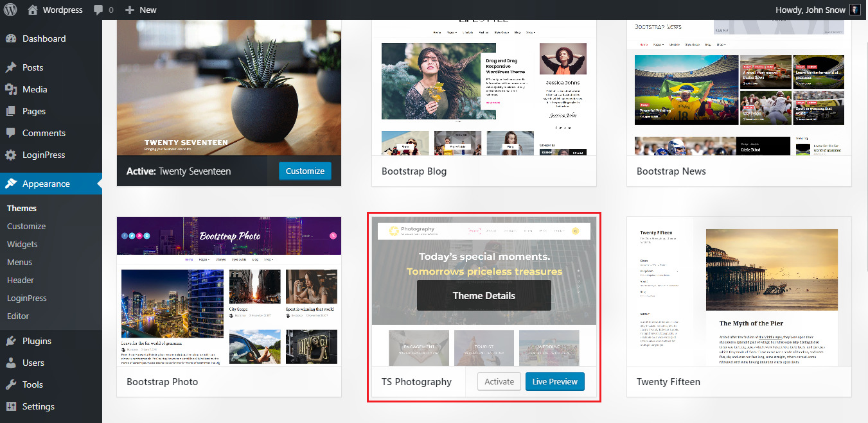The image size is (868, 423).
Task: Click the Bootstrap Photo theme name
Action: tap(162, 382)
